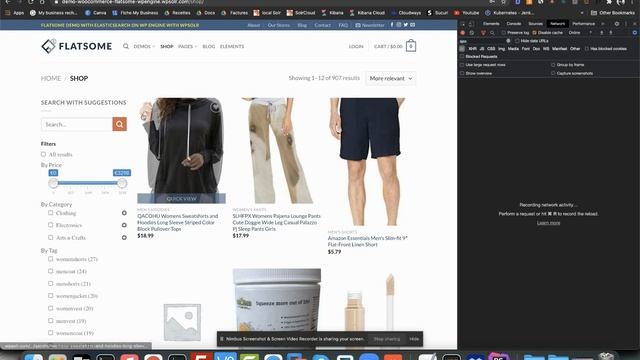The image size is (640, 360).
Task: Expand the Pages menu dropdown
Action: pyautogui.click(x=187, y=46)
